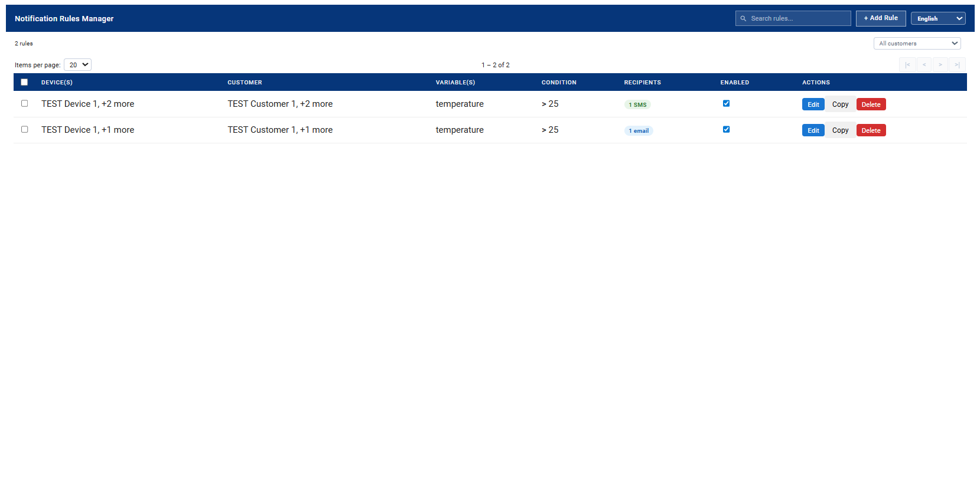Image resolution: width=980 pixels, height=481 pixels.
Task: Go to next page arrow
Action: pyautogui.click(x=940, y=65)
